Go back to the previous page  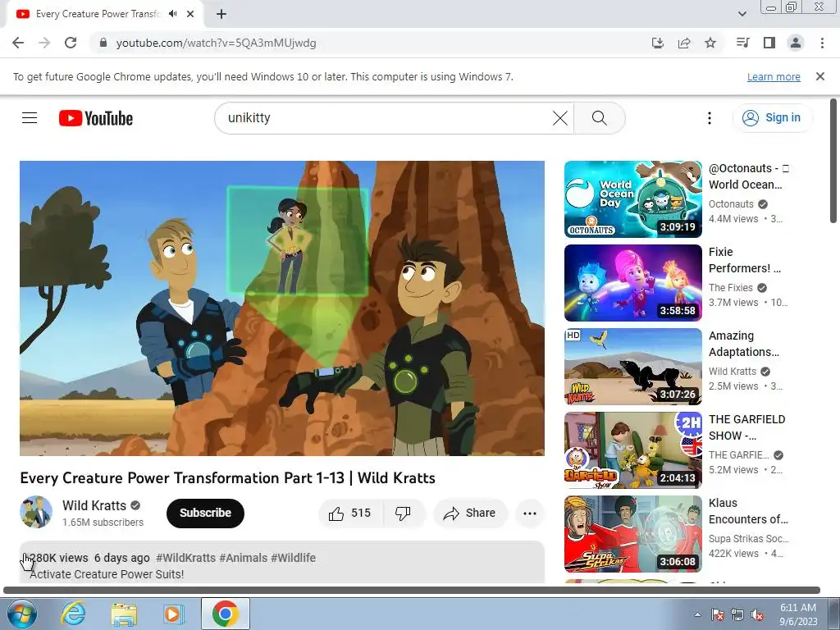18,43
